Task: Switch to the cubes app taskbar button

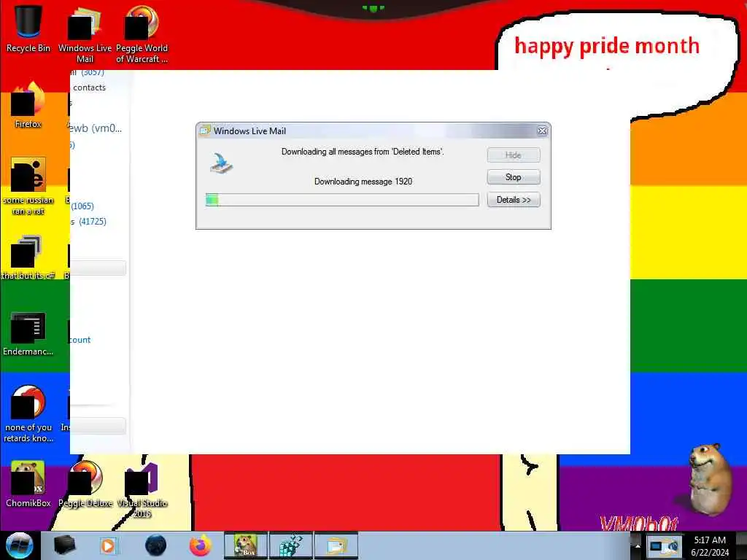Action: [290, 545]
